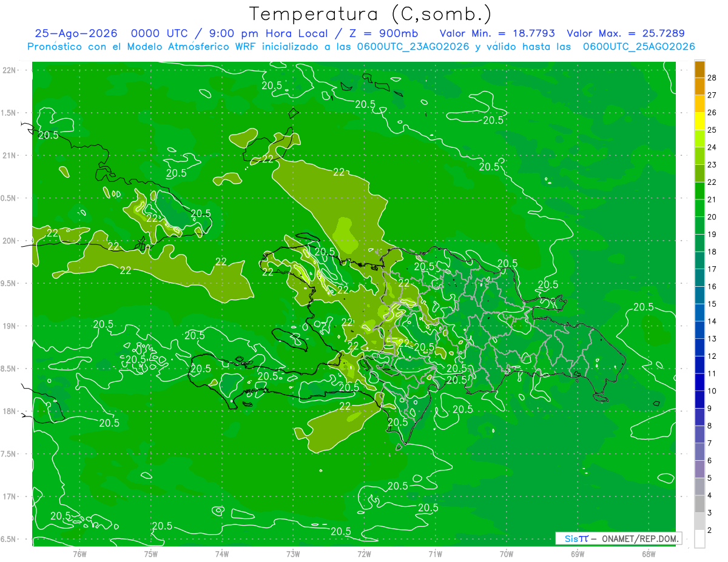728x562 pixels.
Task: Click the "72W" longitude axis label
Action: coord(364,554)
